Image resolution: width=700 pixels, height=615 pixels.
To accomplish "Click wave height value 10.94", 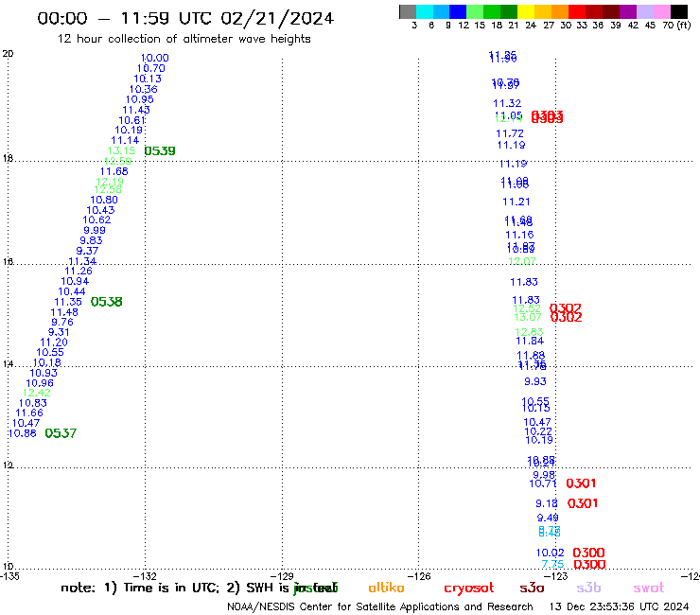I will [75, 281].
